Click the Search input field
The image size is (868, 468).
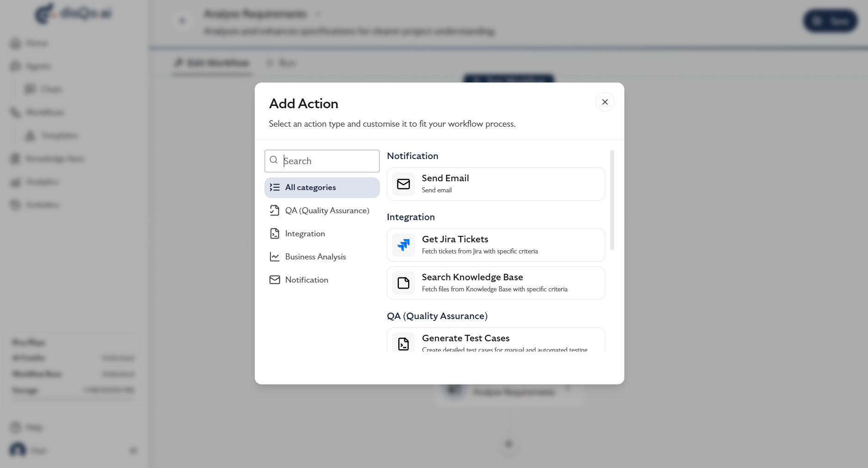(322, 161)
